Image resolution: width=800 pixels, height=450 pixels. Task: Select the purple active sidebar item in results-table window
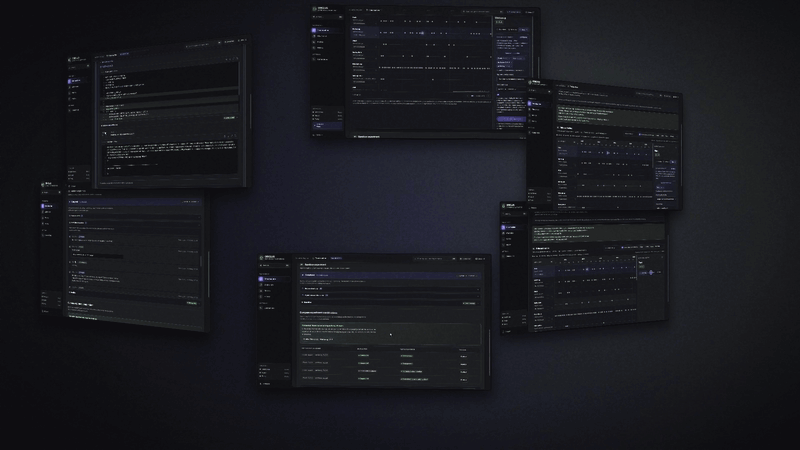(x=274, y=279)
